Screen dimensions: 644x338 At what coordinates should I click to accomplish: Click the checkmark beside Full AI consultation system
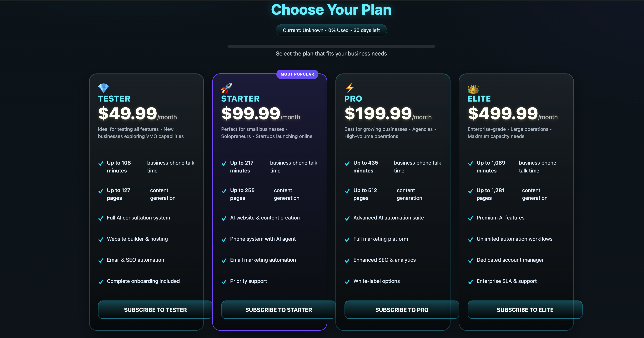(x=101, y=218)
